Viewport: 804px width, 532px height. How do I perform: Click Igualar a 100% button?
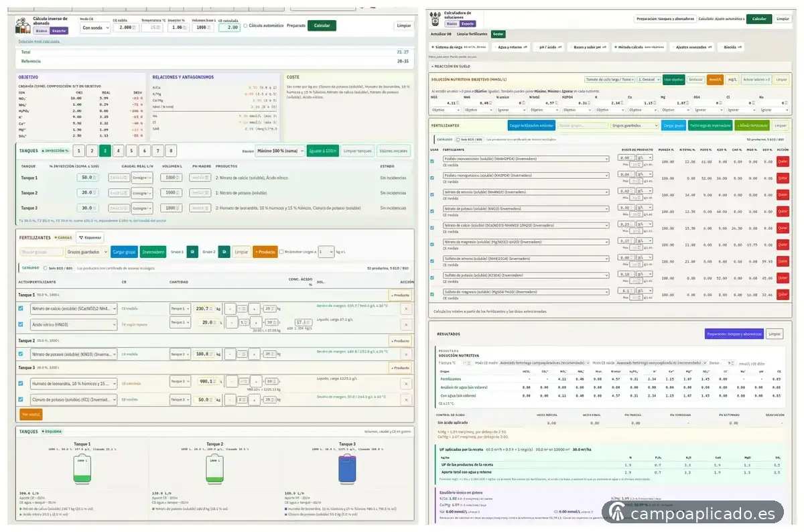323,151
